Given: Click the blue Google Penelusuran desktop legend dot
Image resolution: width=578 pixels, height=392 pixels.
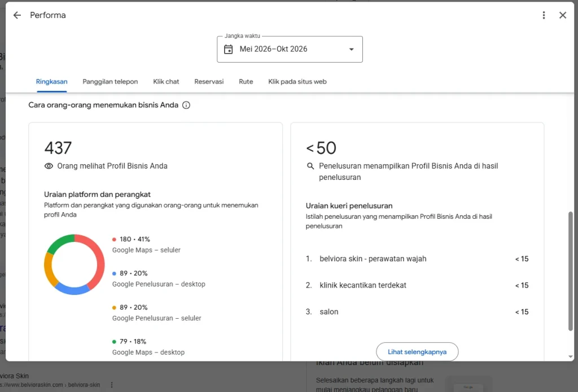Looking at the screenshot, I should pyautogui.click(x=114, y=274).
